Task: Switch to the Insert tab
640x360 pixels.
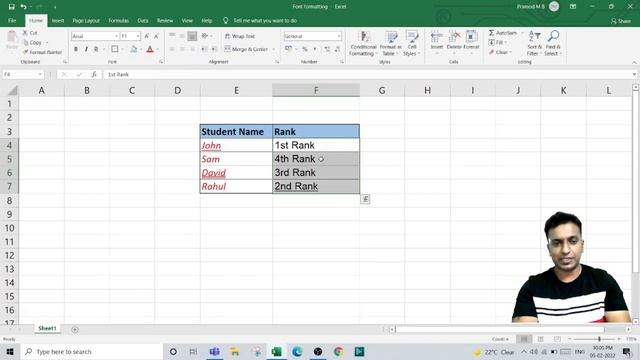Action: coord(58,20)
